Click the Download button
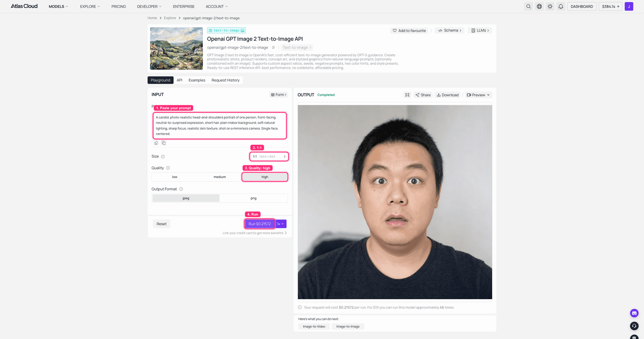 [x=448, y=95]
